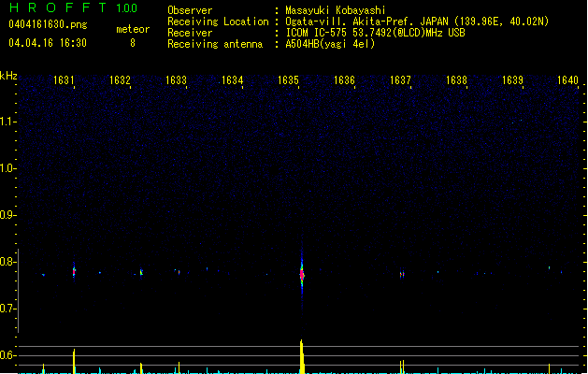This screenshot has height=374, width=588.
Task: Click the tall yellow power peak at 1635
Action: click(x=302, y=355)
